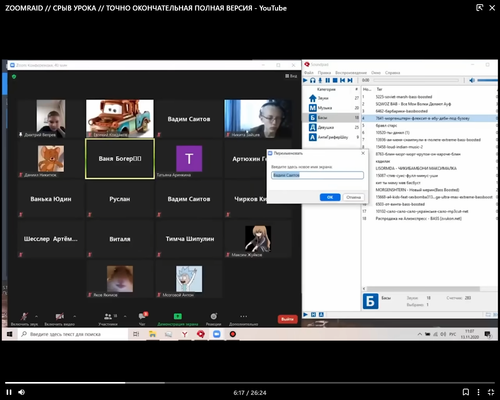Open the Справка menu in Soundpad
The image size is (500, 400).
392,72
